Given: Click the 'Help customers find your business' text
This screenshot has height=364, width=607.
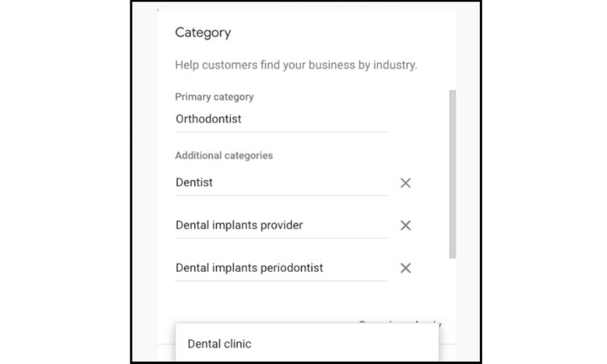Looking at the screenshot, I should pyautogui.click(x=296, y=65).
